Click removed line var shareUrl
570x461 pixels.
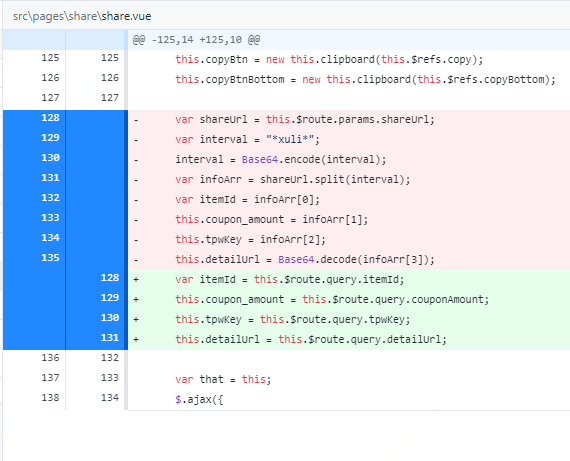click(305, 119)
